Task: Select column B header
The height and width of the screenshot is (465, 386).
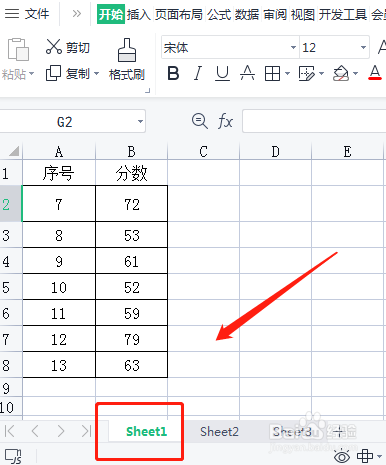Action: point(132,152)
